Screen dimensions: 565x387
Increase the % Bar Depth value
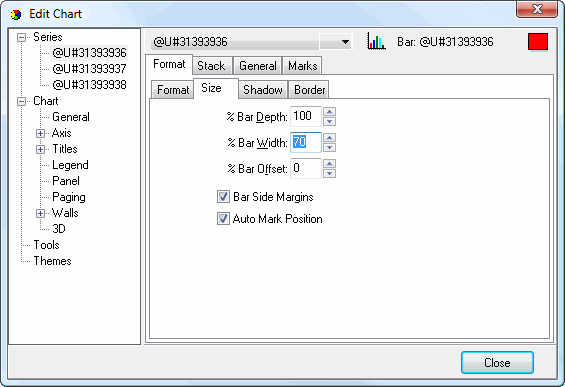click(x=329, y=111)
